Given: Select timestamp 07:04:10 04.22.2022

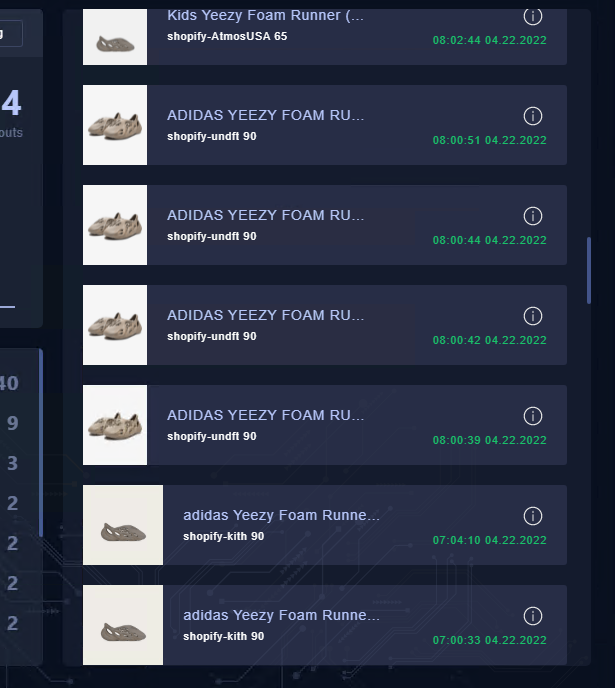Looking at the screenshot, I should tap(490, 541).
